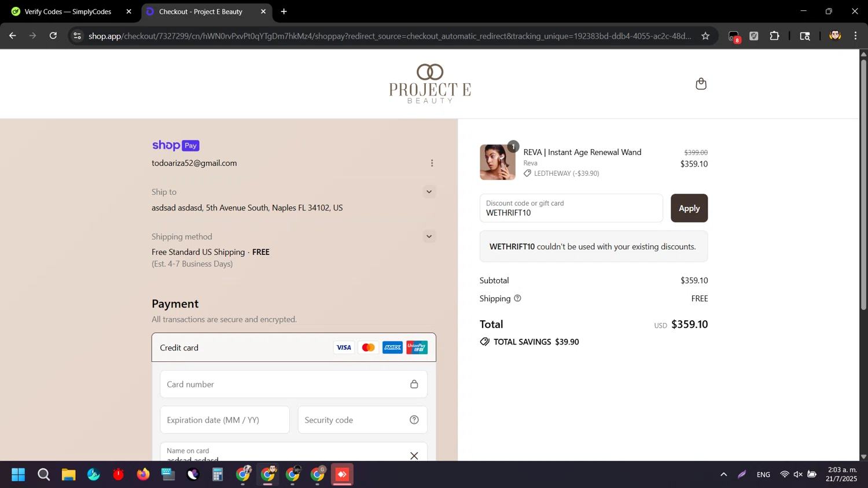Click the Security code field
Image resolution: width=868 pixels, height=488 pixels.
point(362,420)
